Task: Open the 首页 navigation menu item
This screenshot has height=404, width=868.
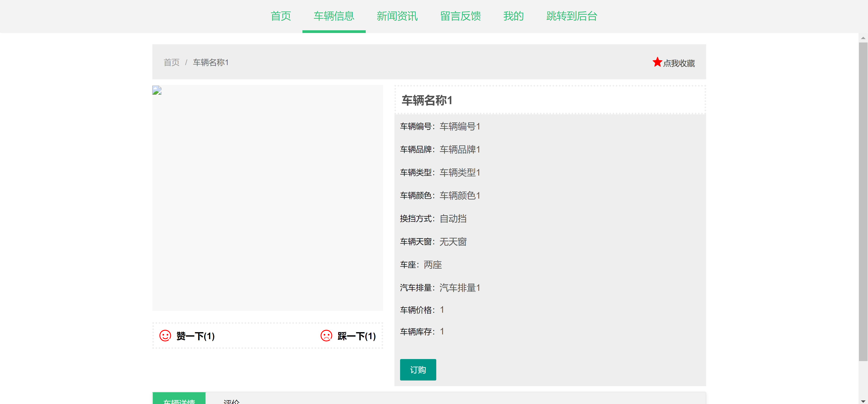Action: pyautogui.click(x=281, y=16)
